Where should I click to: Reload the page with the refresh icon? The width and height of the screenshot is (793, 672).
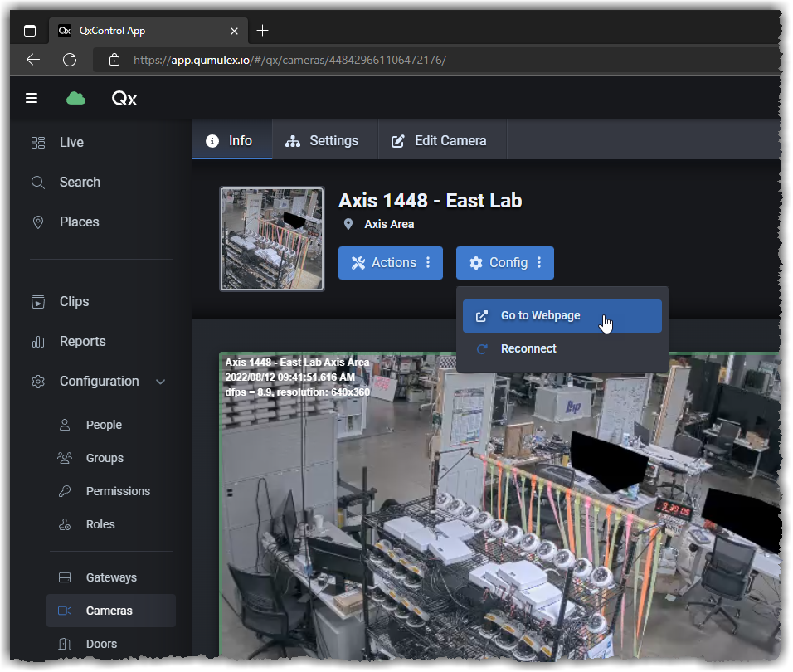pos(70,60)
